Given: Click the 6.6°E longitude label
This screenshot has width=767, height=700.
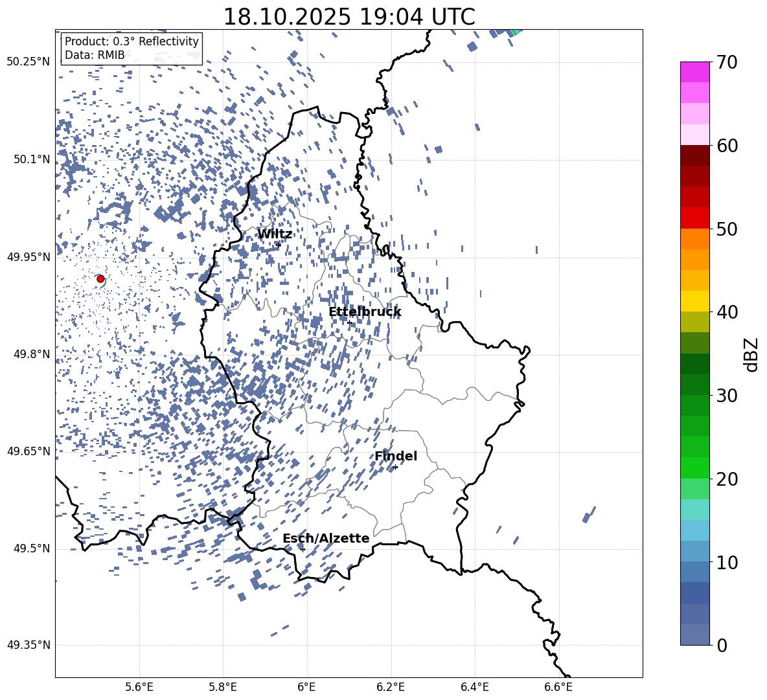Looking at the screenshot, I should 558,687.
